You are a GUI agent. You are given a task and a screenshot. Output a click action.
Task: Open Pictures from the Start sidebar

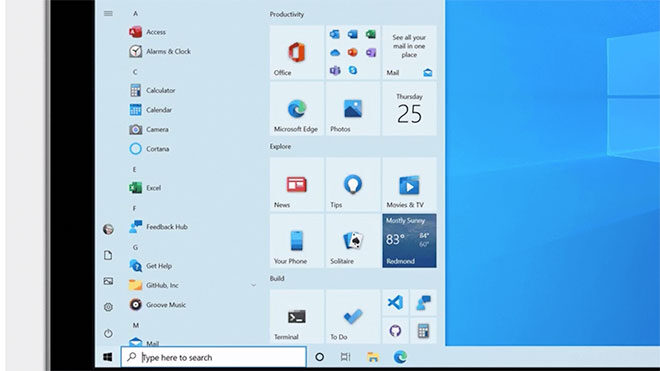point(108,281)
